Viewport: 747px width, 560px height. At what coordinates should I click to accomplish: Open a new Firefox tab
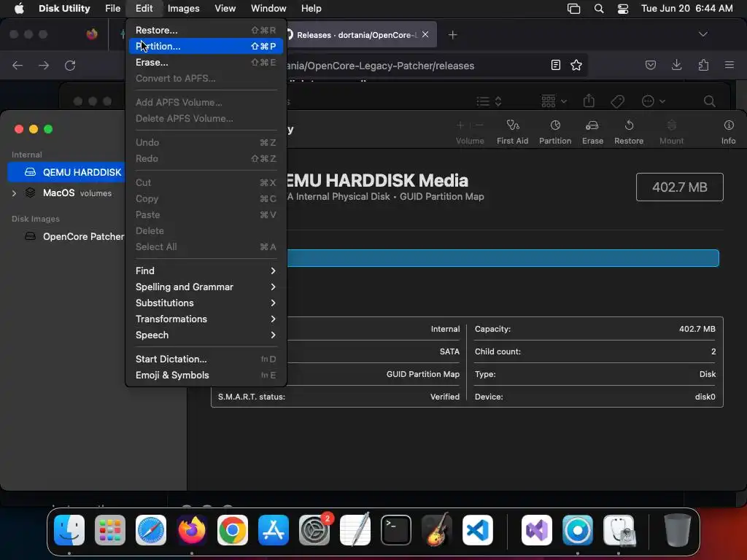click(452, 35)
